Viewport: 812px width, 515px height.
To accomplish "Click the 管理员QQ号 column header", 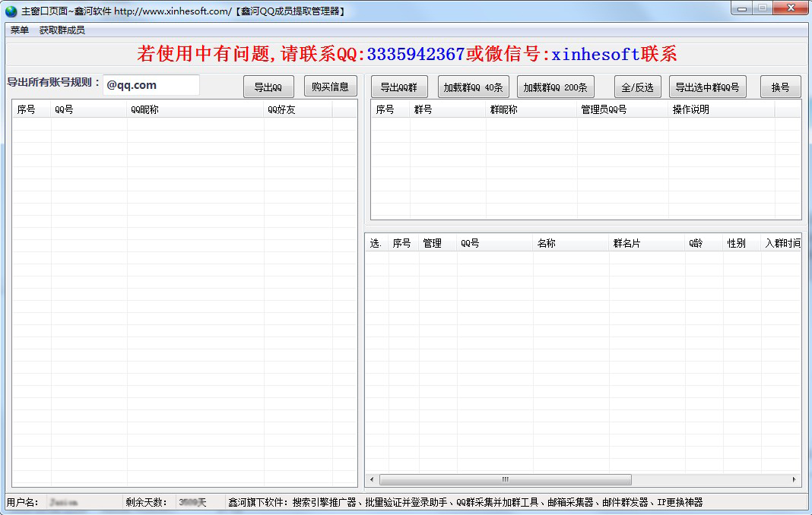I will tap(623, 109).
